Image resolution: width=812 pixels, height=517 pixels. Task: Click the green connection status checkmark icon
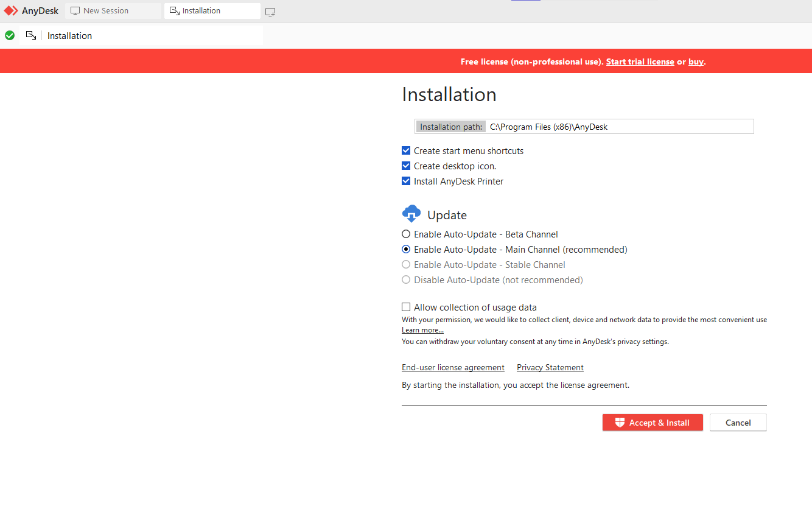tap(10, 35)
